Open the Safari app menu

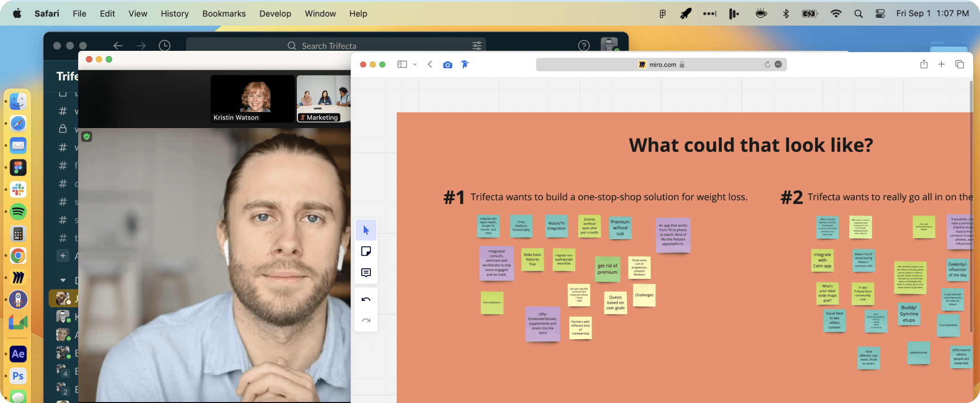47,14
